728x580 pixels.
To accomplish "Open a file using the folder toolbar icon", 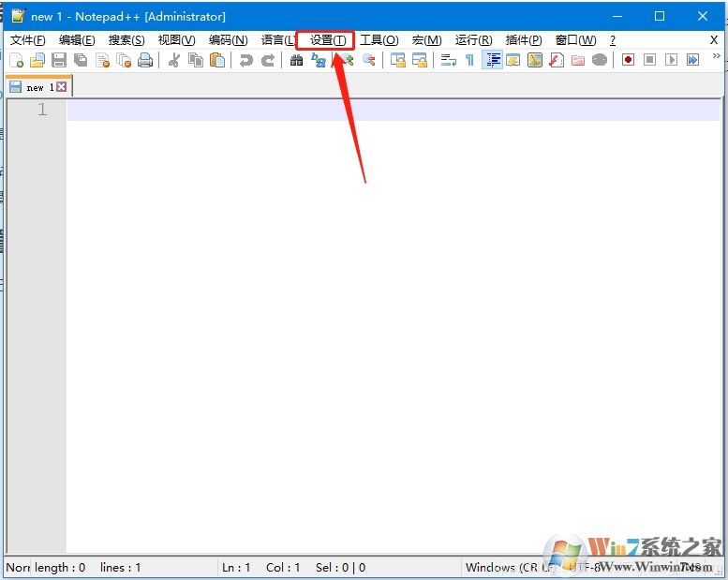I will coord(37,60).
